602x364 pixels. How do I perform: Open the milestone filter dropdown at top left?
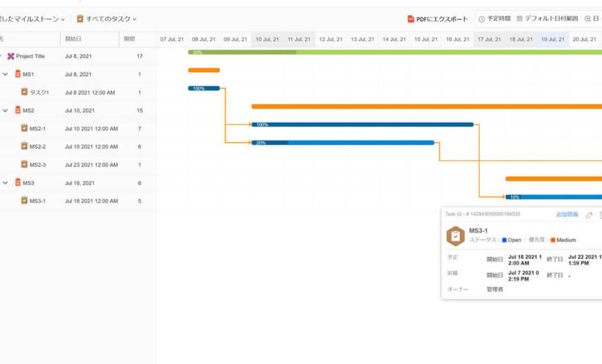pos(32,19)
